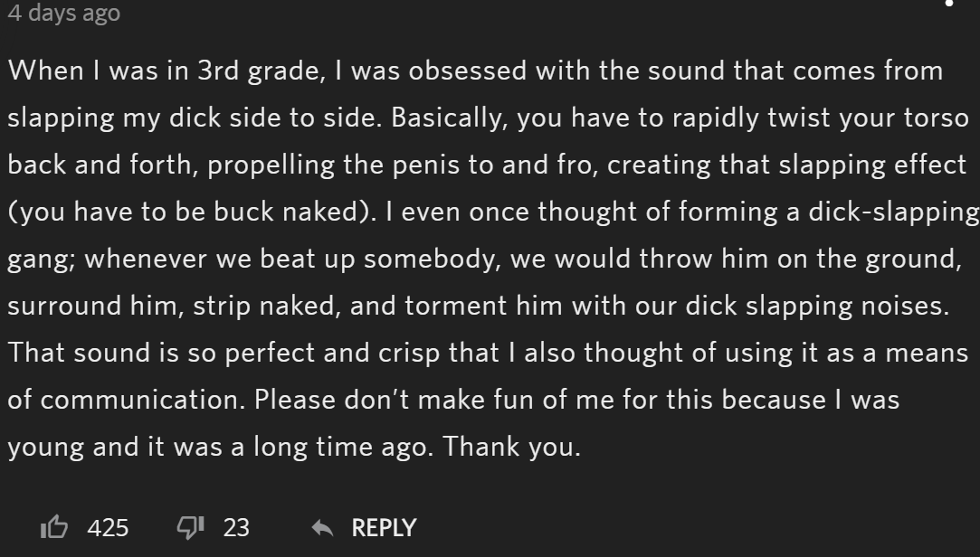The width and height of the screenshot is (980, 557).
Task: Open the '4 days ago' timestamp link
Action: [63, 13]
